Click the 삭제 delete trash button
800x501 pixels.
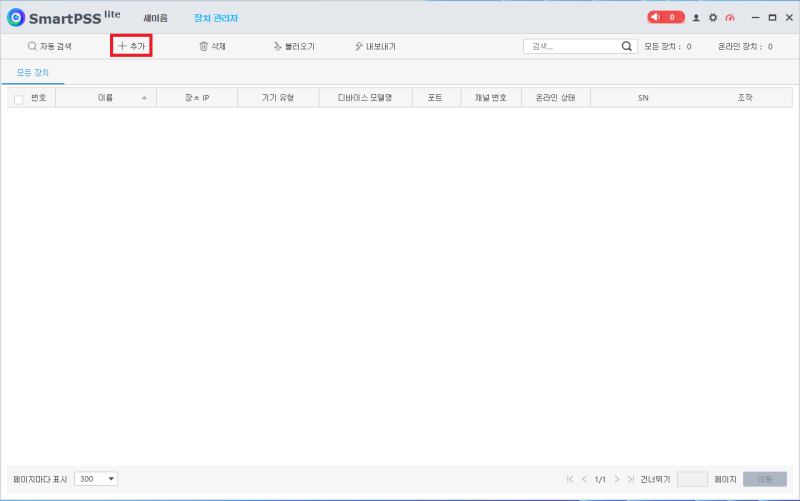tap(212, 46)
